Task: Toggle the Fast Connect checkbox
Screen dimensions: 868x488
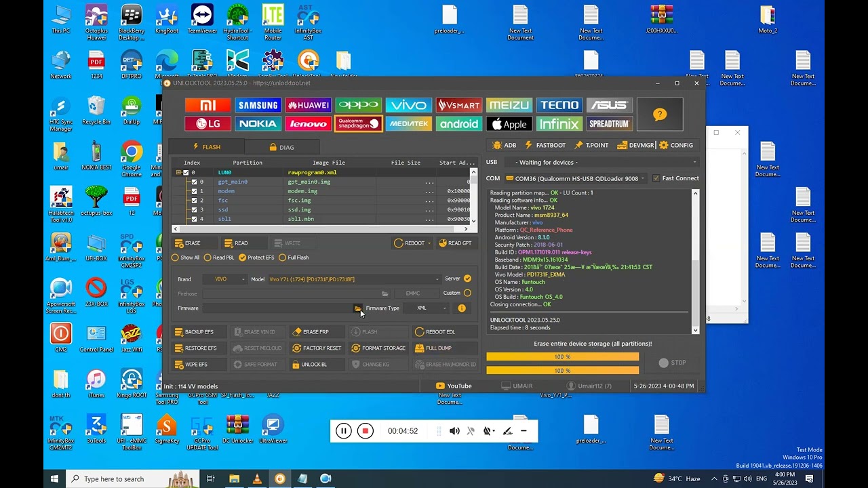Action: click(656, 178)
